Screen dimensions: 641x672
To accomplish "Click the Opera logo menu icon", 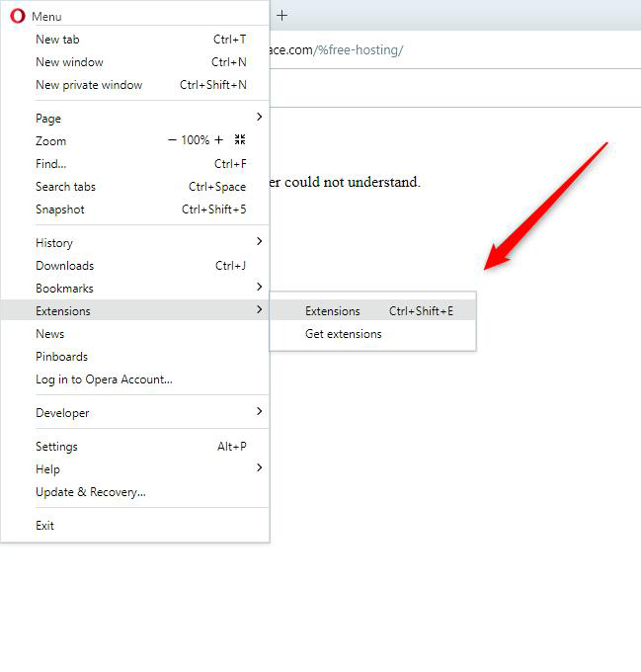I will pyautogui.click(x=18, y=16).
